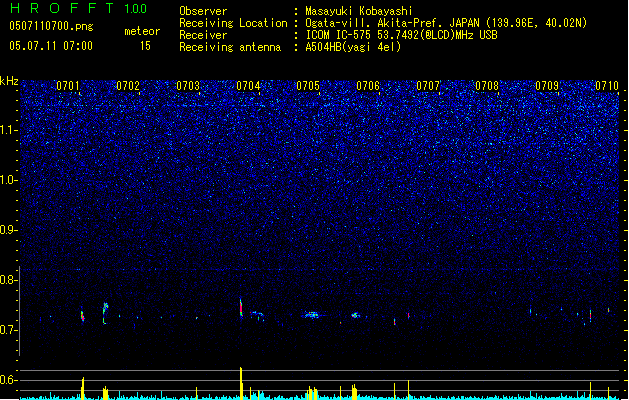The width and height of the screenshot is (629, 400).
Task: Click the Receiver label
Action: coord(203,35)
